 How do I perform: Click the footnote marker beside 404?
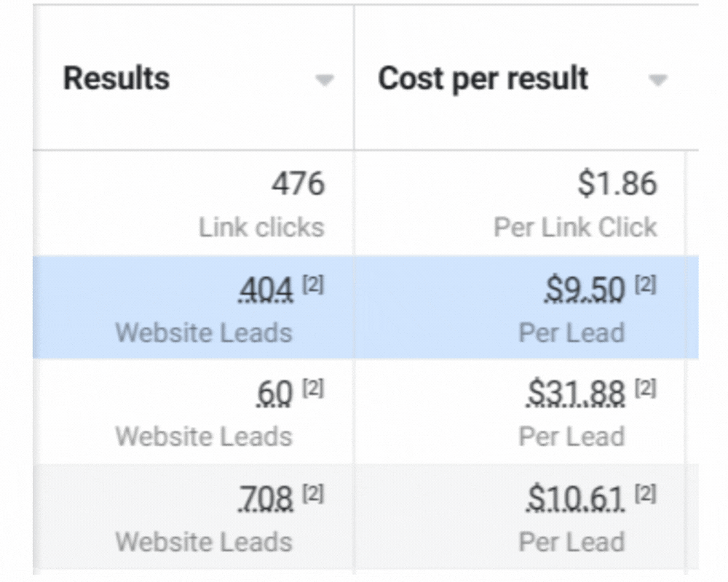(x=312, y=285)
